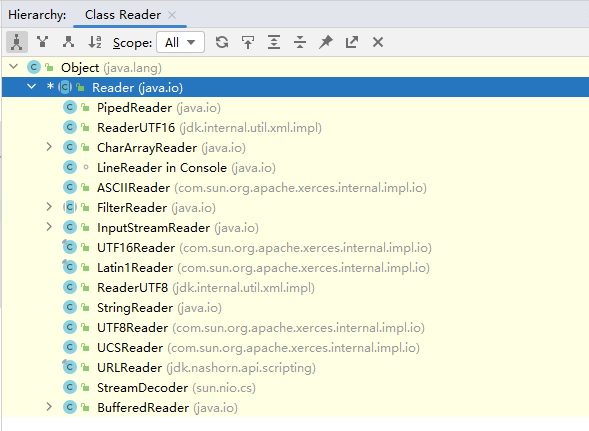This screenshot has height=431, width=589.
Task: Close the Class Reader tab
Action: click(172, 15)
